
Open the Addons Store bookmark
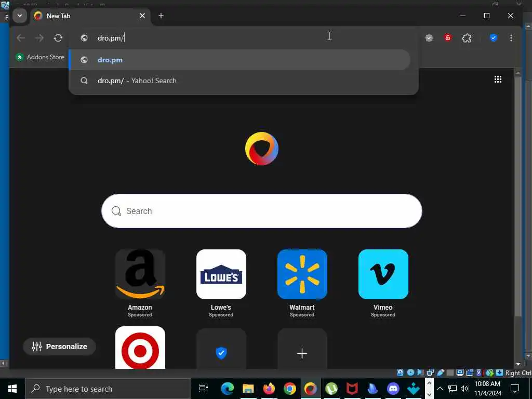point(40,57)
